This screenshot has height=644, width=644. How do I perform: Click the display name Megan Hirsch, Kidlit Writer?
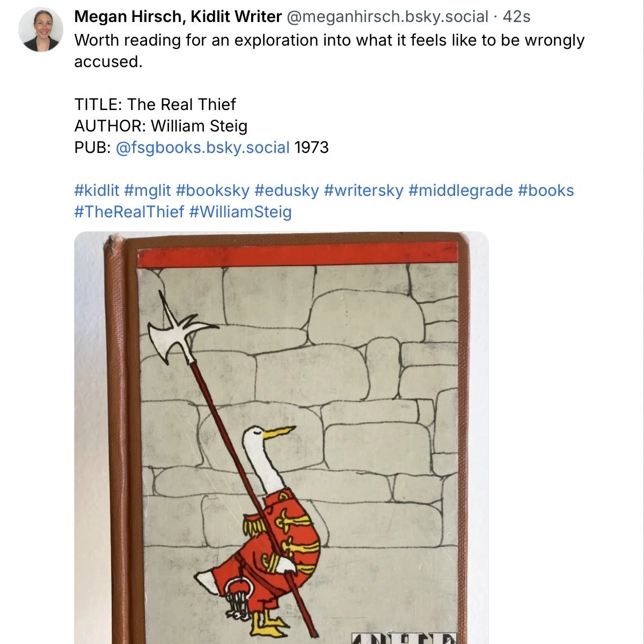coord(178,17)
